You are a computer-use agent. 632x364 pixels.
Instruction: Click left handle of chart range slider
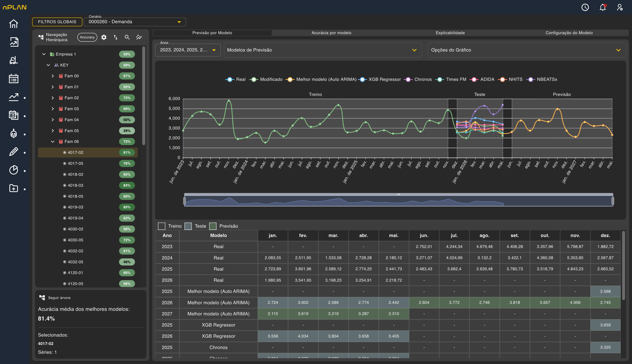184,201
